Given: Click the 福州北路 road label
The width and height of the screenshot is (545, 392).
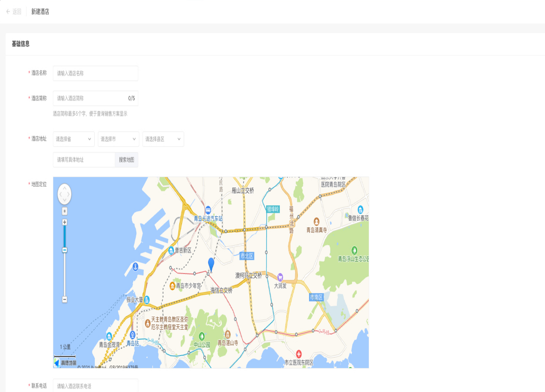Looking at the screenshot, I should 291,219.
